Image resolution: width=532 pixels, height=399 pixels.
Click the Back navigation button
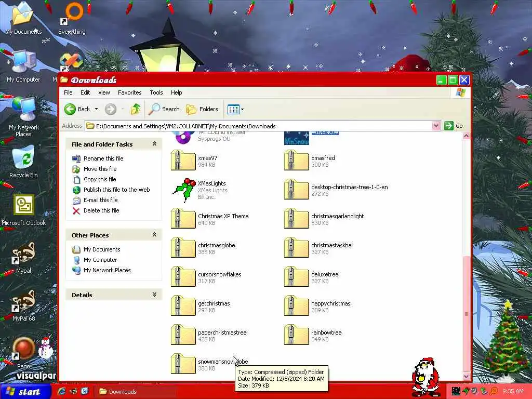tap(77, 109)
